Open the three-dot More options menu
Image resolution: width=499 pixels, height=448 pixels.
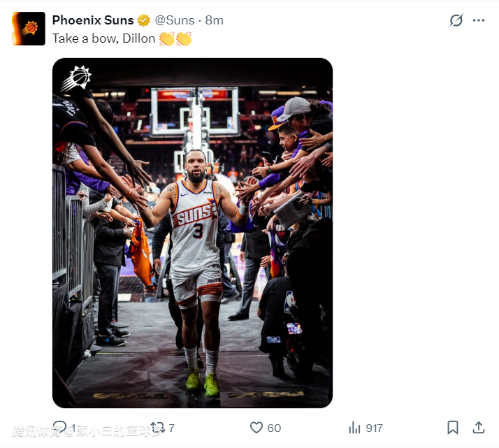click(479, 20)
